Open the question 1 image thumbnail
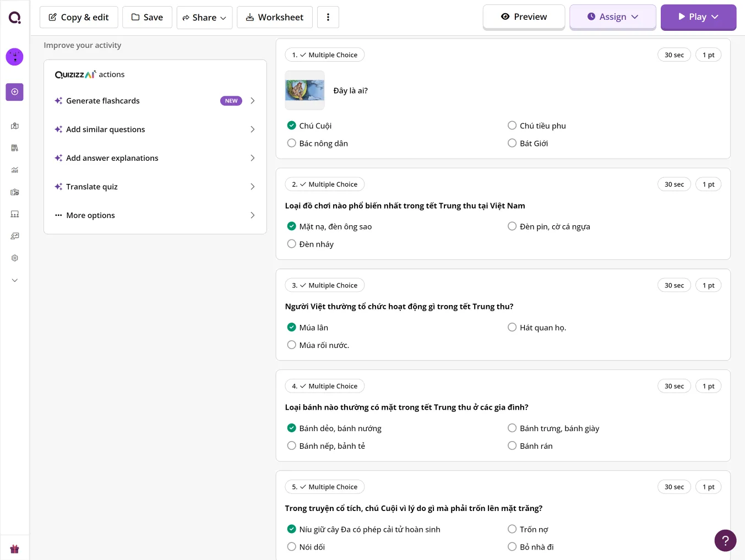Image resolution: width=745 pixels, height=560 pixels. (x=304, y=90)
